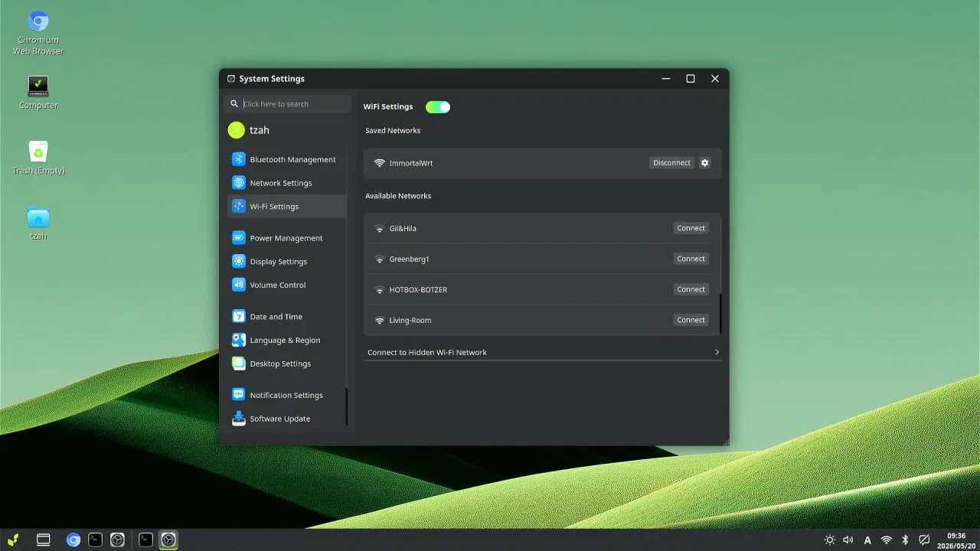Click the Wi-Fi tray icon
980x551 pixels.
887,540
